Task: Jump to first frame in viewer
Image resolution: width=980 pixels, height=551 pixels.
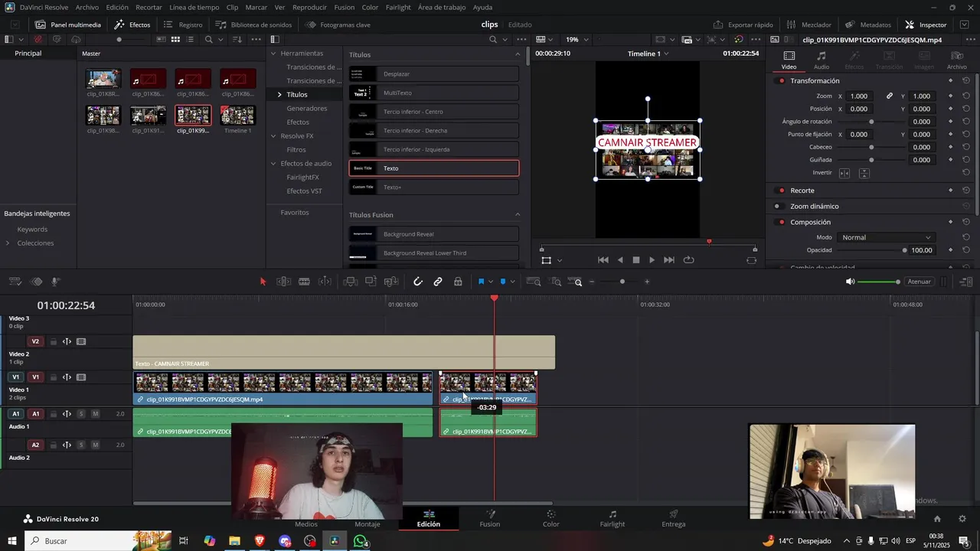Action: (603, 260)
